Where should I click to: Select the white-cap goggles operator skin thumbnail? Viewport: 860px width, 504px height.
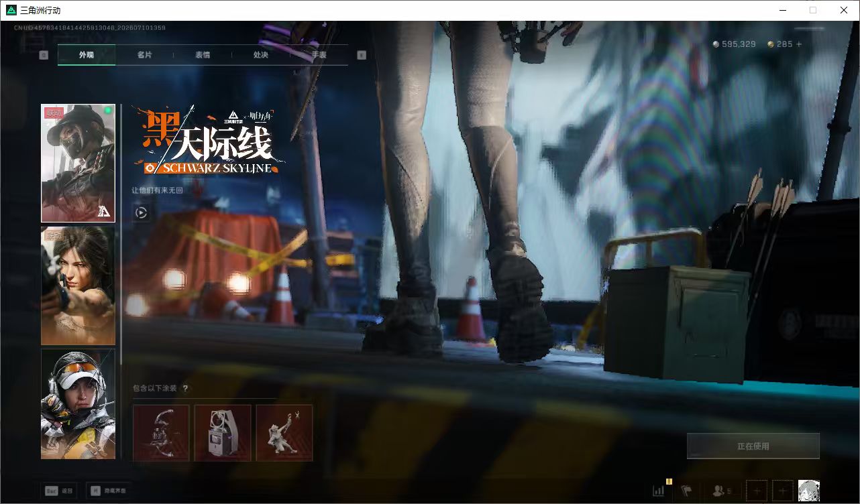click(78, 403)
